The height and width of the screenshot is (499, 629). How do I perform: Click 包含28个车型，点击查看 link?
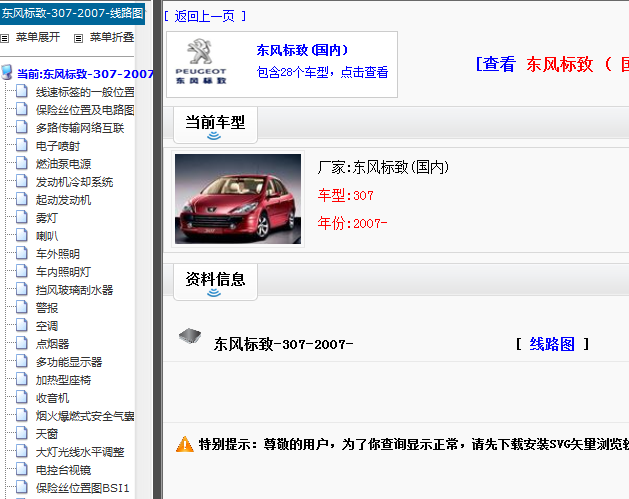click(322, 72)
